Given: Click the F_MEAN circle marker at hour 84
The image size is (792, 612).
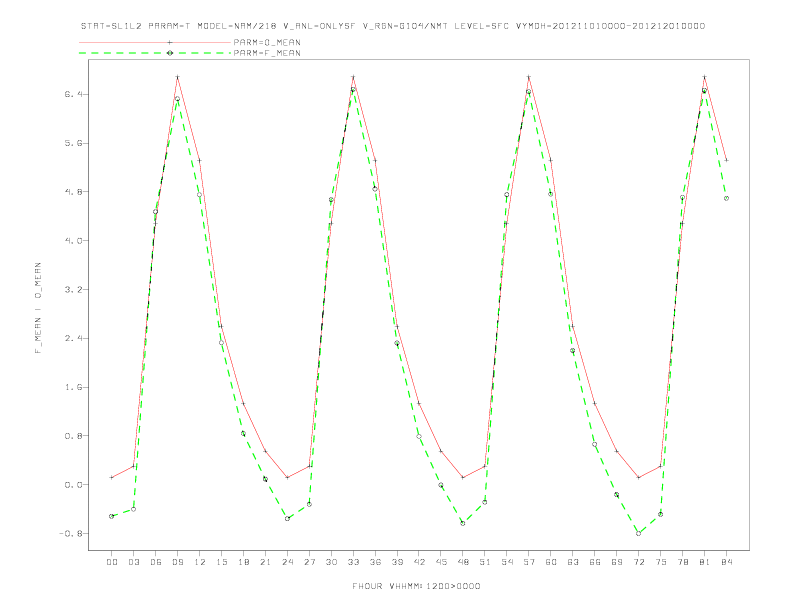Looking at the screenshot, I should coord(726,198).
